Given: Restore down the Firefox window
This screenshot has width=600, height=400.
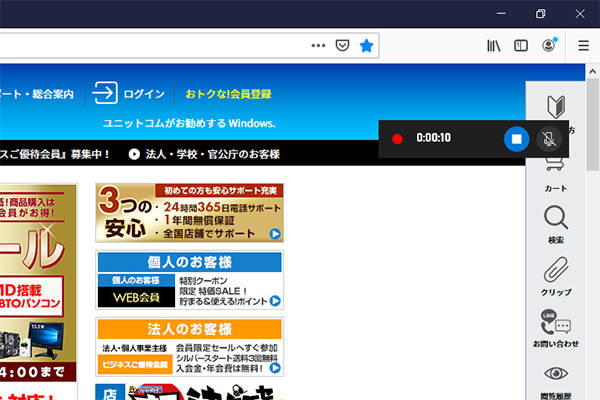Looking at the screenshot, I should click(540, 14).
